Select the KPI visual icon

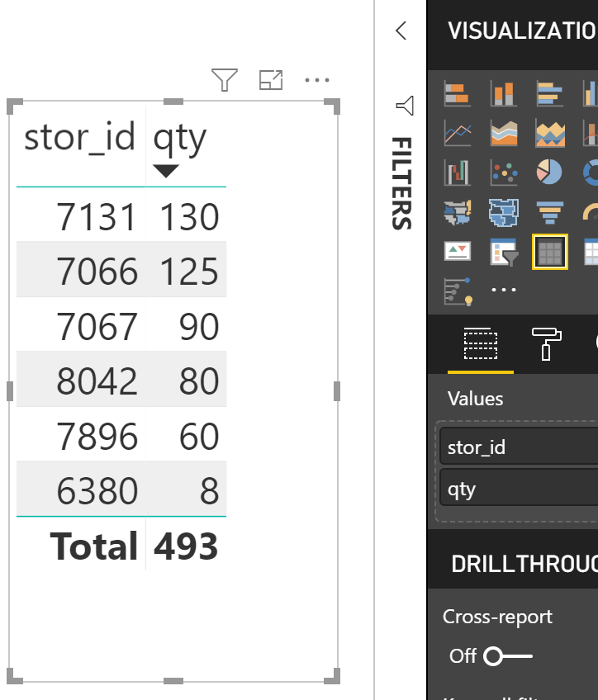(x=458, y=252)
